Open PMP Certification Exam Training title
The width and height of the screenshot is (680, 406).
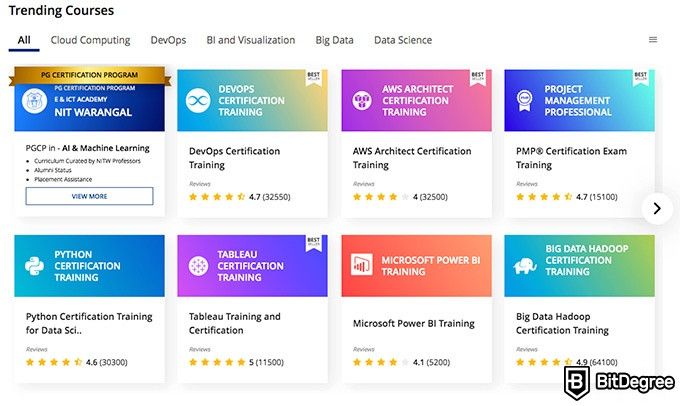coord(571,158)
